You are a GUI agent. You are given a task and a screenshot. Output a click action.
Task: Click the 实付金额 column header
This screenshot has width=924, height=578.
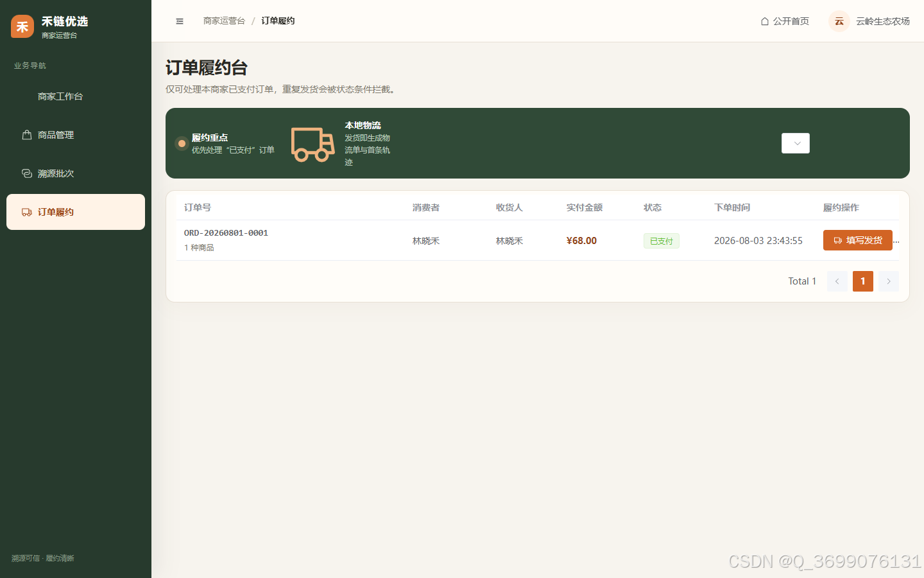[x=585, y=207]
